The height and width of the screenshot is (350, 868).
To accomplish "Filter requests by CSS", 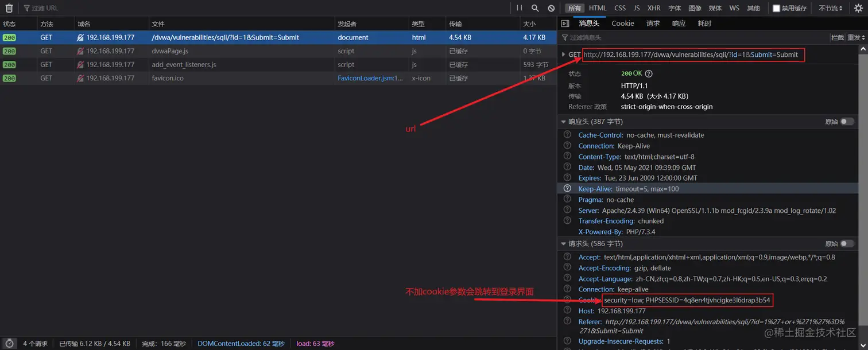I will 620,8.
